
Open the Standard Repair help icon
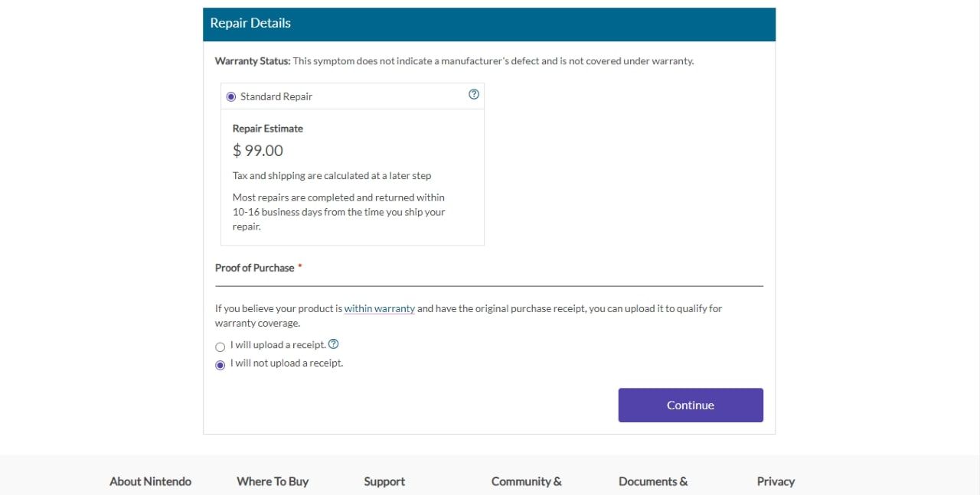pyautogui.click(x=473, y=95)
